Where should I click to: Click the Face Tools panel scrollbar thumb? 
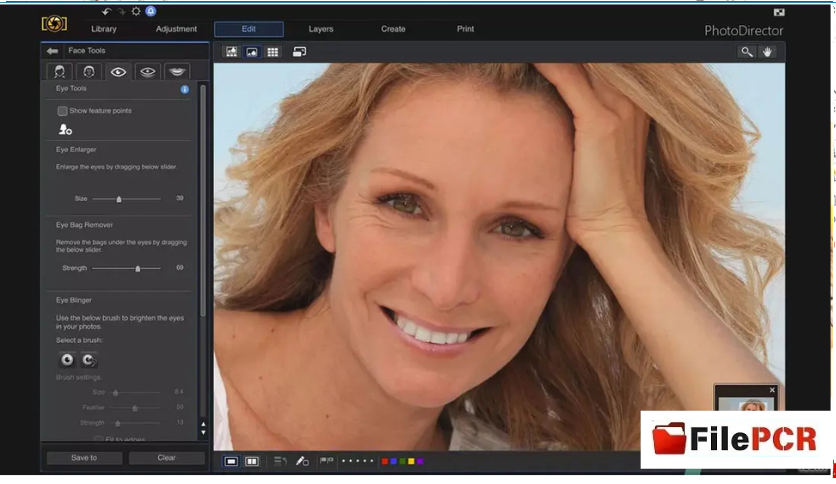tap(203, 200)
